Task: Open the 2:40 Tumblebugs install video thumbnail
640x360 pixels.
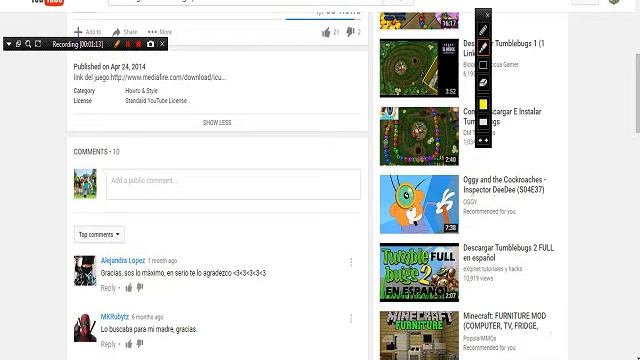Action: [x=419, y=136]
